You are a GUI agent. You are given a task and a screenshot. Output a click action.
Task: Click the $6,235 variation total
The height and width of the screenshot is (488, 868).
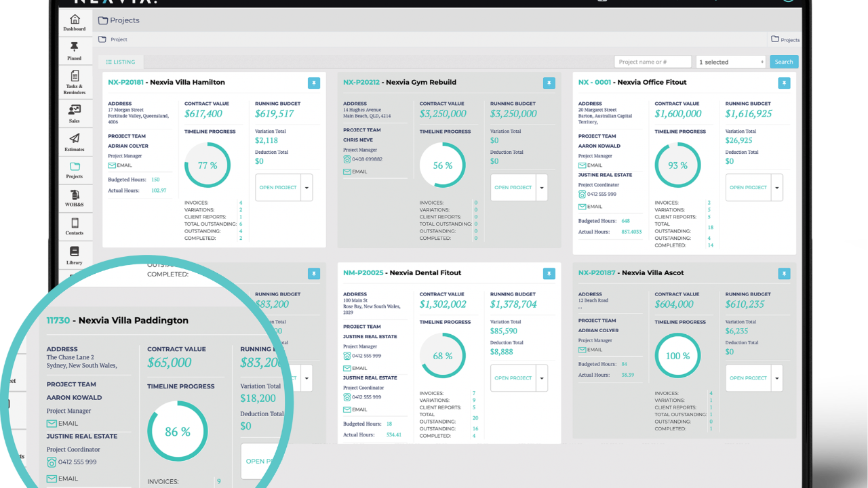[737, 331]
